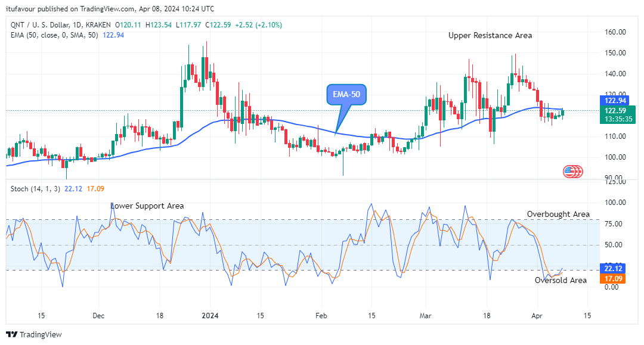Image resolution: width=644 pixels, height=345 pixels.
Task: Click the Apr date axis label
Action: 537,315
